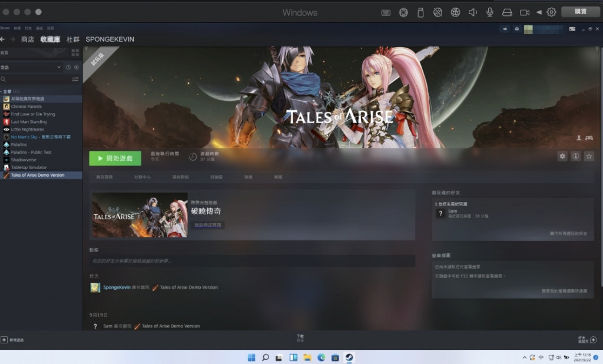Screen dimensions: 603x364
Task: Open the 收藏庫 library tab
Action: pos(50,39)
